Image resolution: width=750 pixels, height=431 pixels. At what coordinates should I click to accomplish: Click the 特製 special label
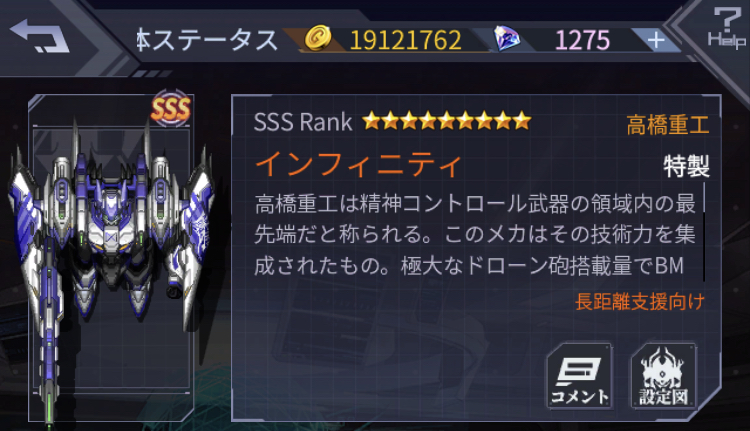coord(686,167)
